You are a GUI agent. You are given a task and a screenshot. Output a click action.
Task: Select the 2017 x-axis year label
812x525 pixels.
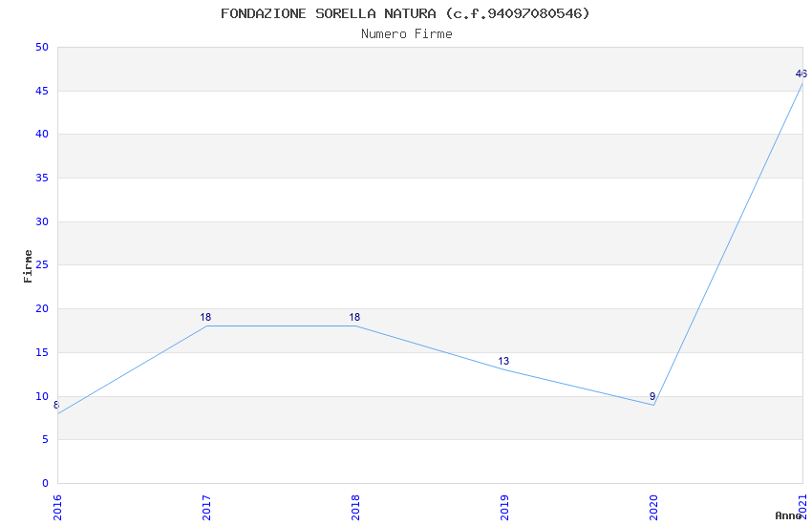pyautogui.click(x=206, y=507)
